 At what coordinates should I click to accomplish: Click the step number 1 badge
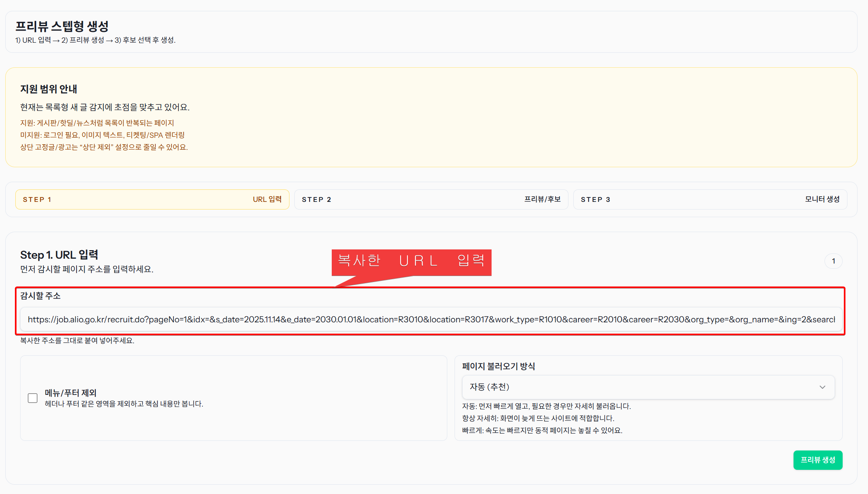[x=833, y=261]
